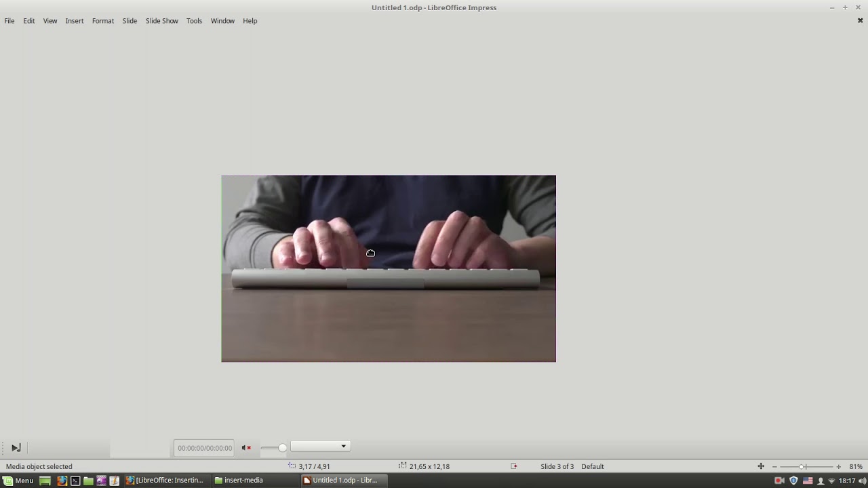The image size is (868, 488).
Task: Click the '21,65 x 12,18' size readout
Action: coord(429,466)
